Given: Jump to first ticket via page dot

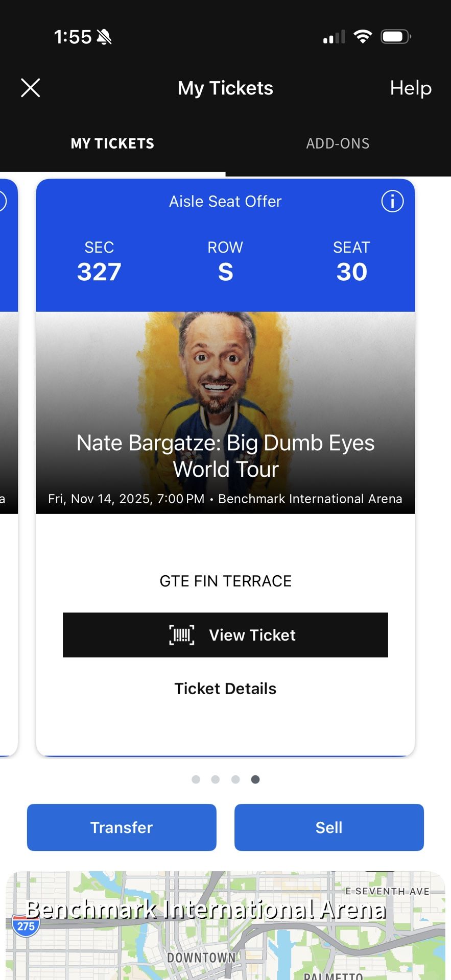Looking at the screenshot, I should pos(196,779).
